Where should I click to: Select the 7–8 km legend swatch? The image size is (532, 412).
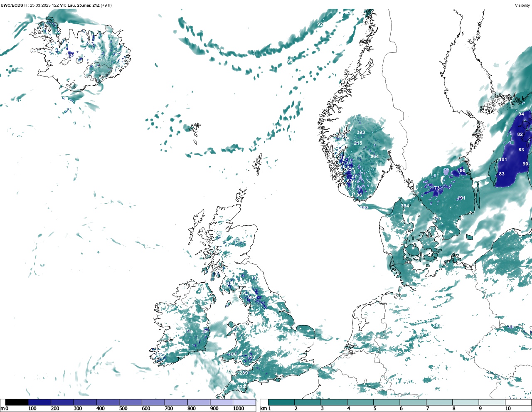(x=439, y=402)
